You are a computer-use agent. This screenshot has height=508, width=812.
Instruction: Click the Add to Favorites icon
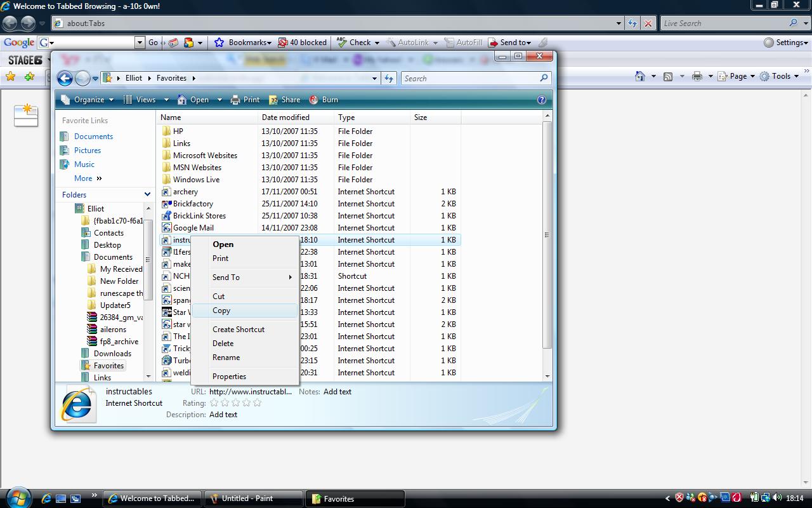[x=29, y=76]
